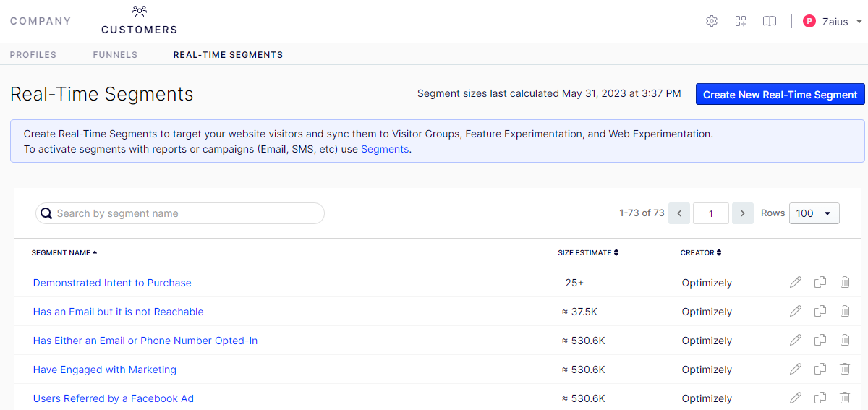The height and width of the screenshot is (410, 868).
Task: Click Create New Real-Time Segment button
Action: (x=780, y=95)
